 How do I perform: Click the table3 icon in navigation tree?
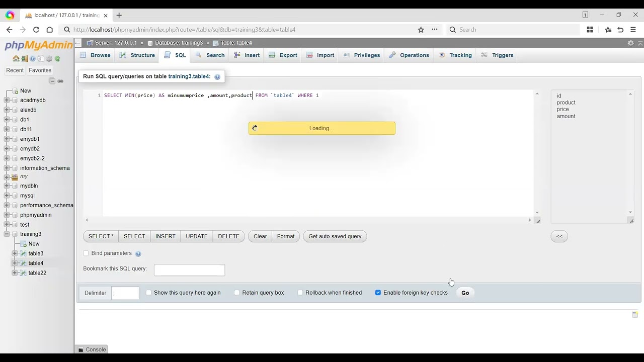23,254
